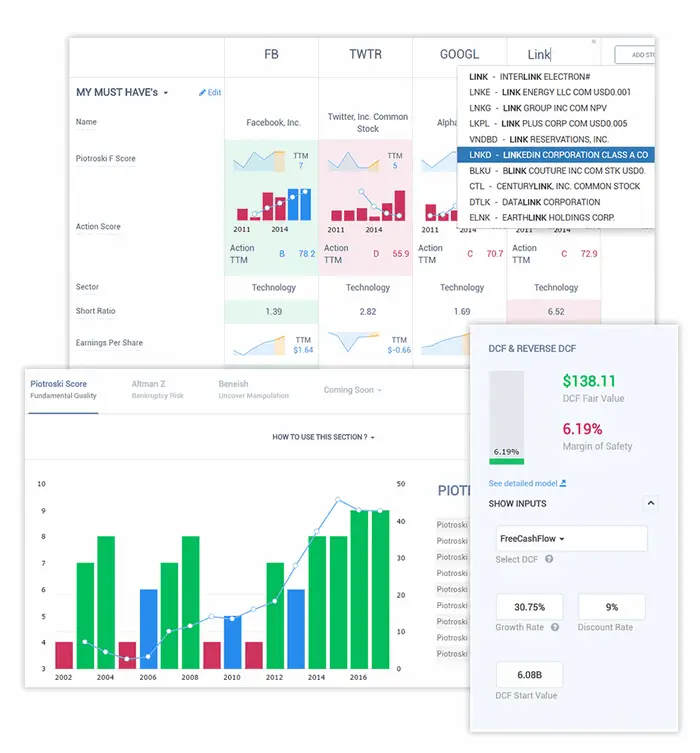Click Short Ratio value 6.52

tap(556, 312)
